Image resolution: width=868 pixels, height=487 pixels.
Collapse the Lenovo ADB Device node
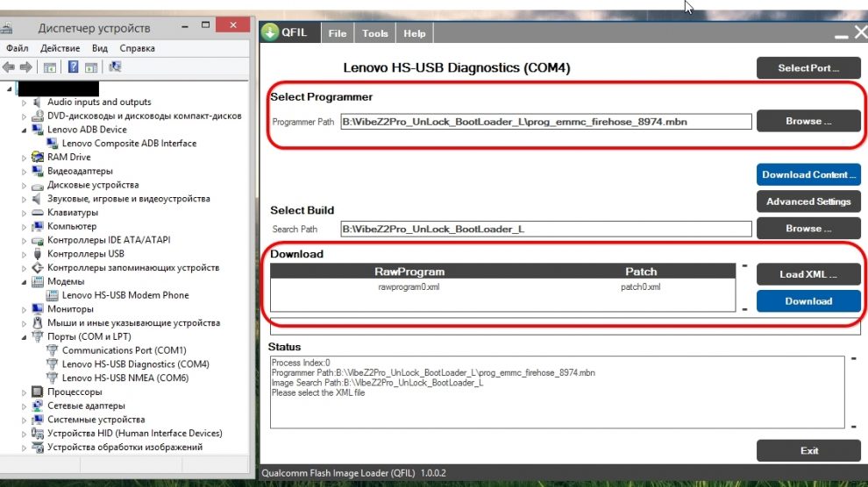tap(25, 130)
